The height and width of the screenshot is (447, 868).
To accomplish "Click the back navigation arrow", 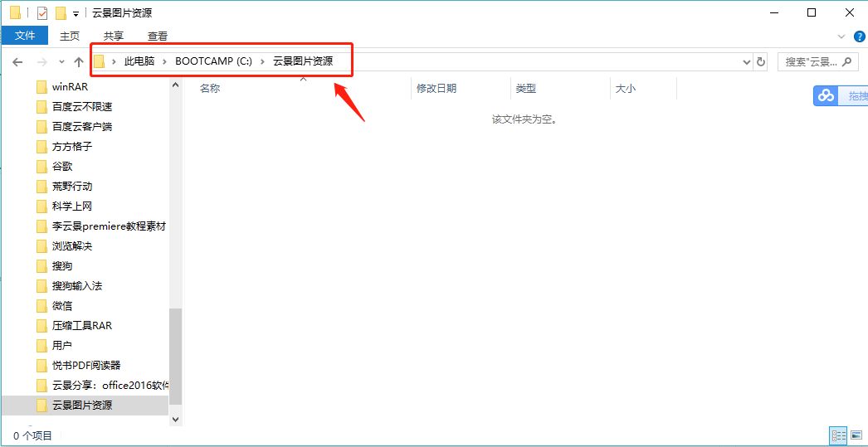I will 17,62.
